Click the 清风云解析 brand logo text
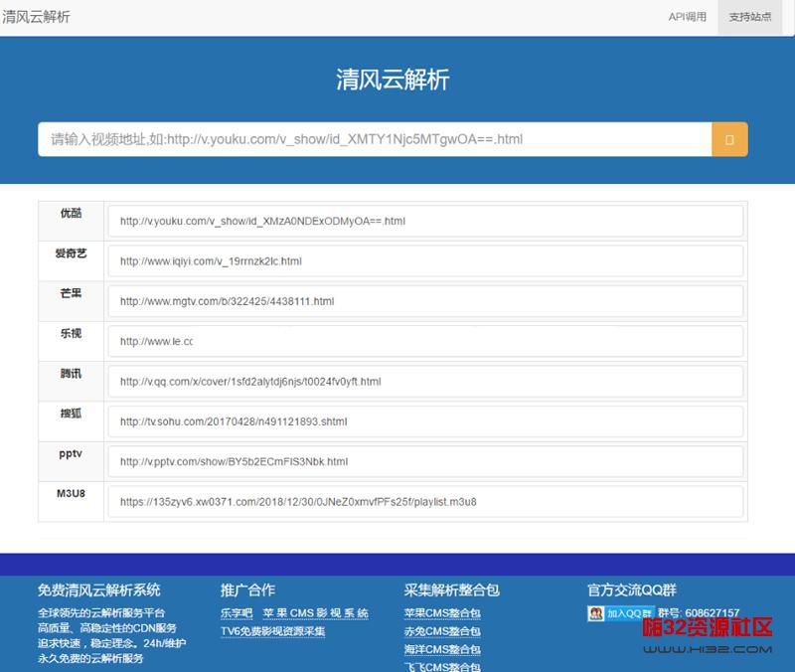Viewport: 795px width, 672px height. [x=37, y=17]
